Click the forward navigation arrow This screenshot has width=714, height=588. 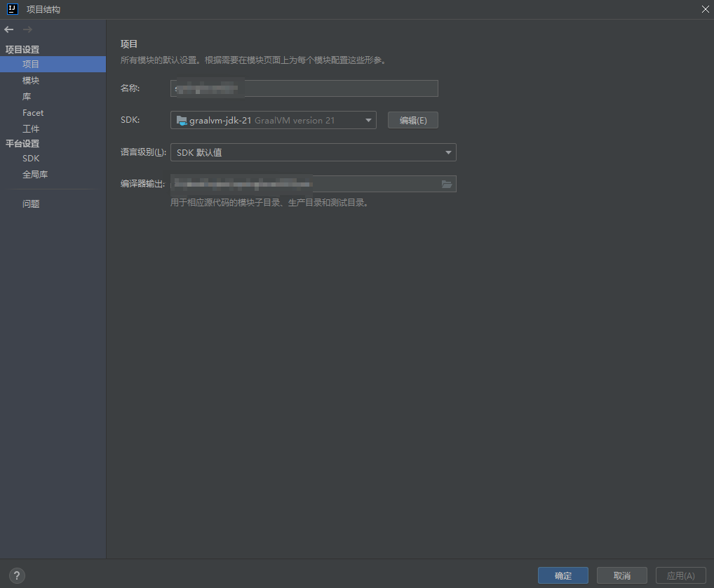pyautogui.click(x=27, y=29)
